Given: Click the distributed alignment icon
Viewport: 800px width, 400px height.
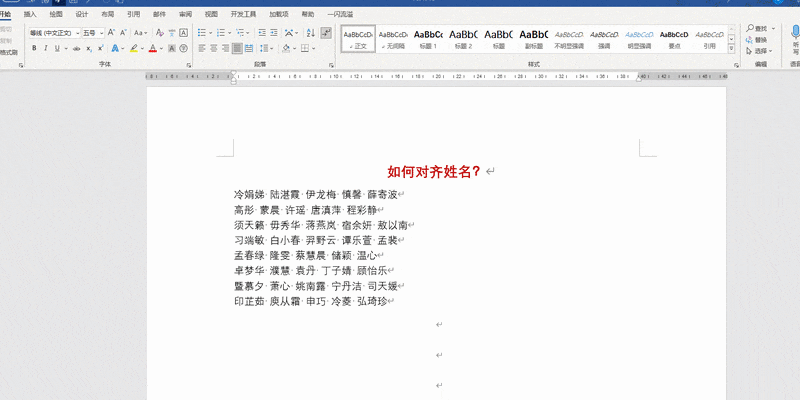Looking at the screenshot, I should [249, 48].
